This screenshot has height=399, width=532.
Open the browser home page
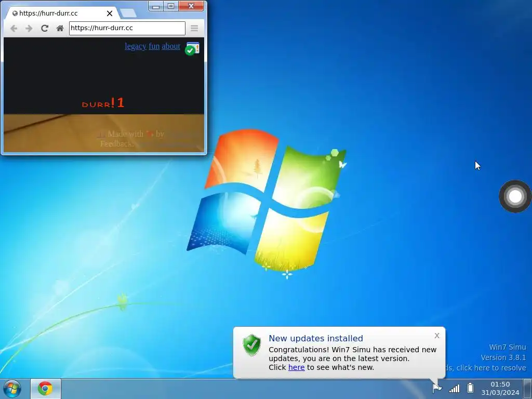tap(60, 28)
